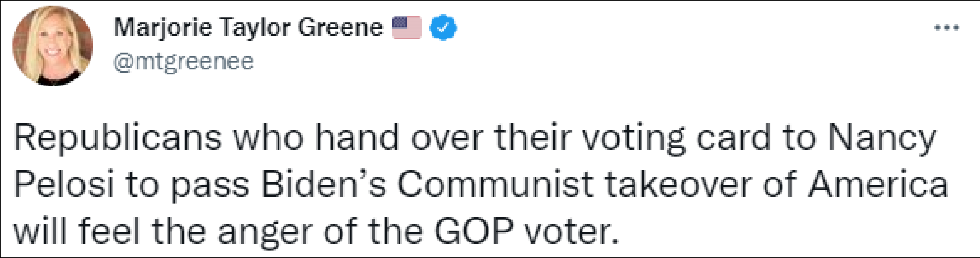
Task: Click the American flag emoji
Action: pyautogui.click(x=407, y=27)
